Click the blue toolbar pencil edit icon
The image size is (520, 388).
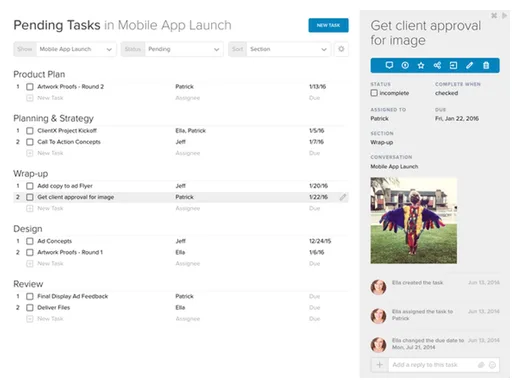click(470, 65)
